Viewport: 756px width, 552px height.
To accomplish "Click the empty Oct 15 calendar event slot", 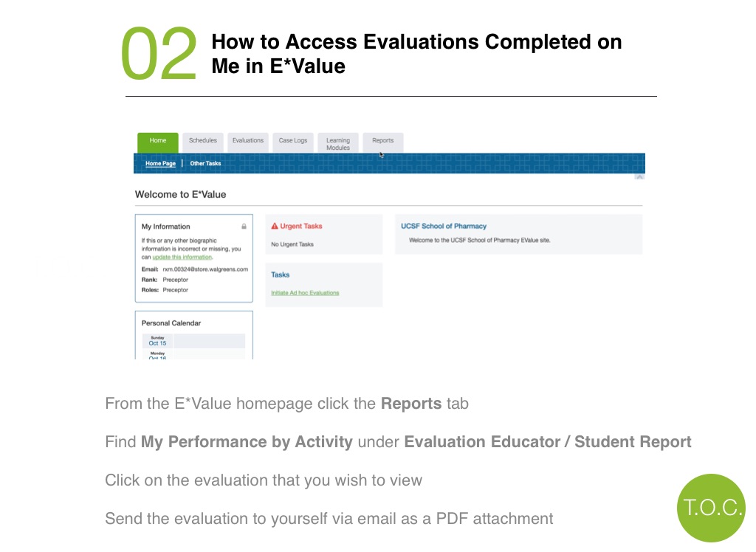I will coord(209,341).
